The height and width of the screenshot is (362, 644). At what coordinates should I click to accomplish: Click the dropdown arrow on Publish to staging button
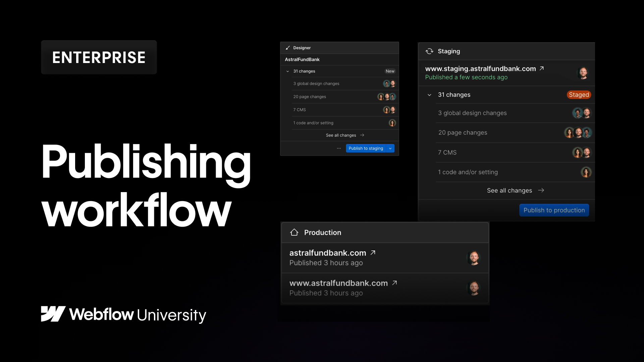point(390,148)
